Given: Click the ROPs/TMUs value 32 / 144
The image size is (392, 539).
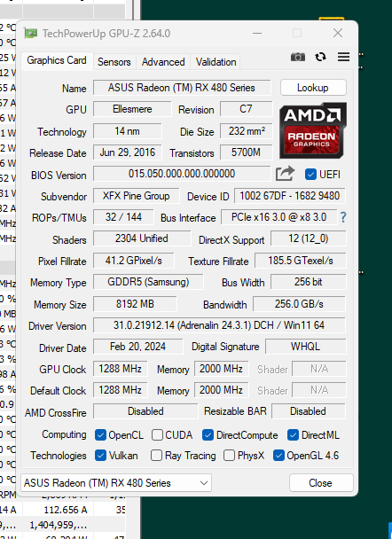Looking at the screenshot, I should [123, 217].
